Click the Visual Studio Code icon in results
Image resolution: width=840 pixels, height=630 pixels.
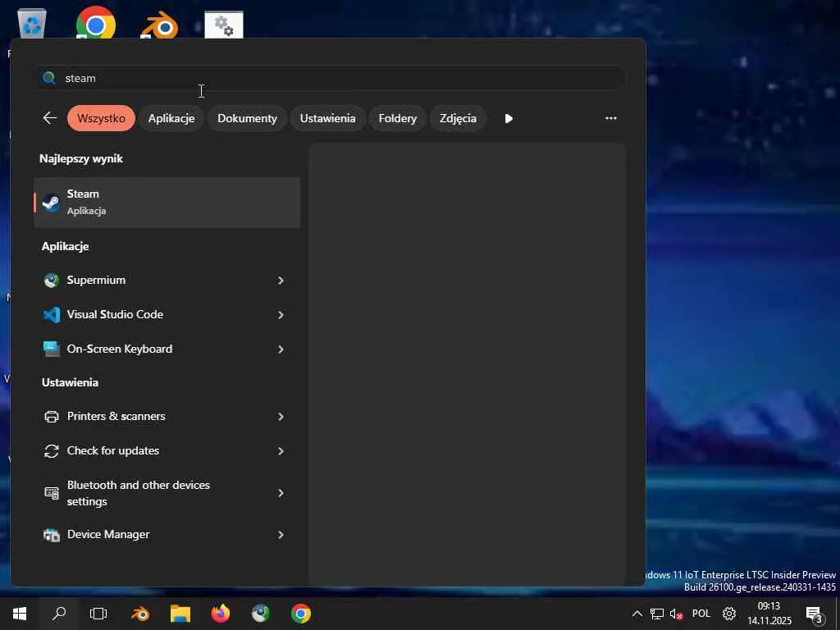(52, 314)
